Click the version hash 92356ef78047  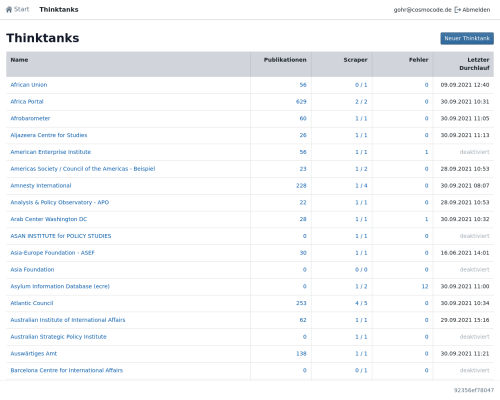click(474, 390)
